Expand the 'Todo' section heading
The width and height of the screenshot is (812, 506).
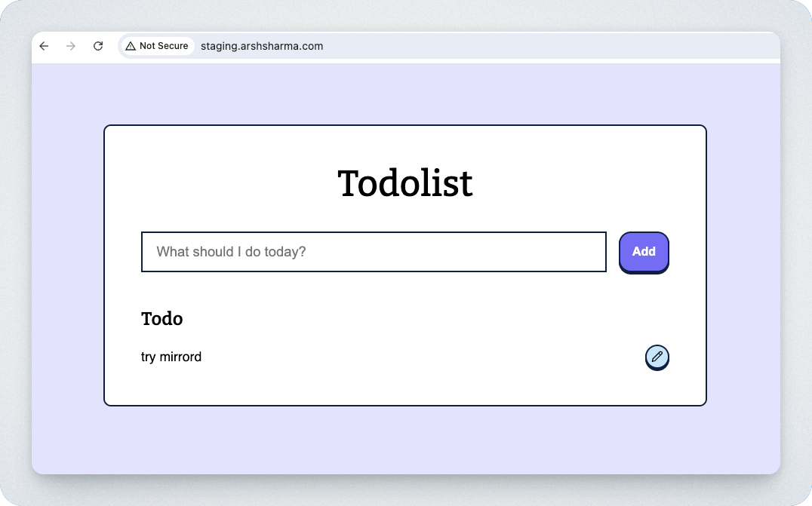coord(162,318)
